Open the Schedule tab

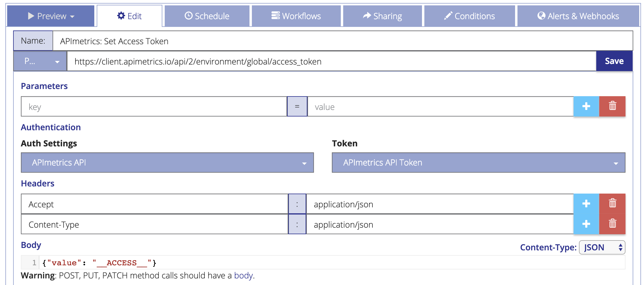pos(207,16)
